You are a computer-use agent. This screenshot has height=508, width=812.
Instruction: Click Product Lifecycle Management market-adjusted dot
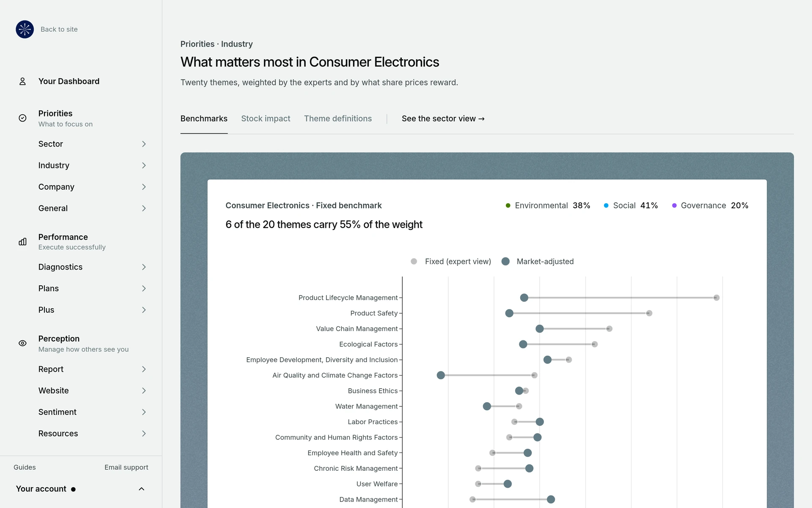(x=524, y=298)
